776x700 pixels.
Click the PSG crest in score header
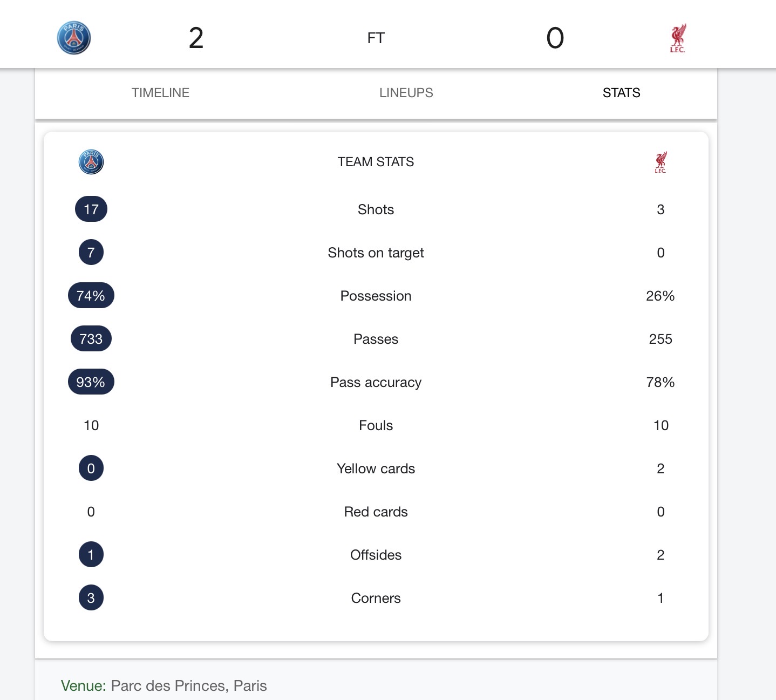click(74, 38)
